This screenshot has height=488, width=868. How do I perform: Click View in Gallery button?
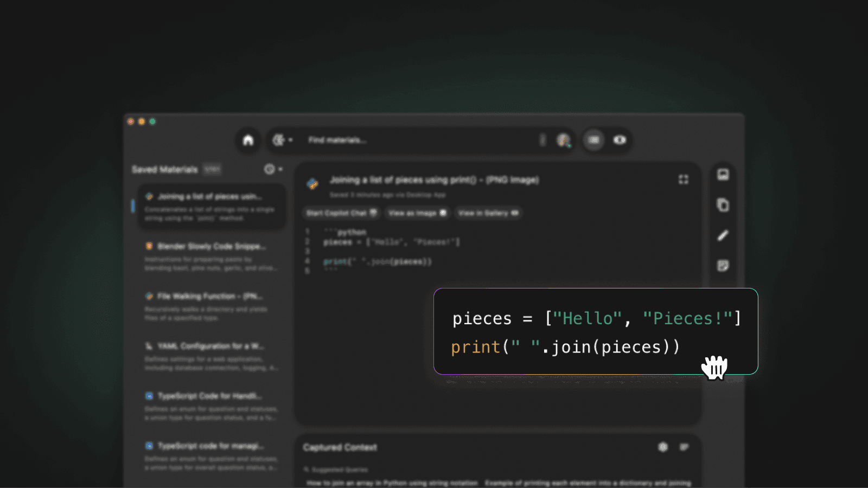tap(488, 213)
